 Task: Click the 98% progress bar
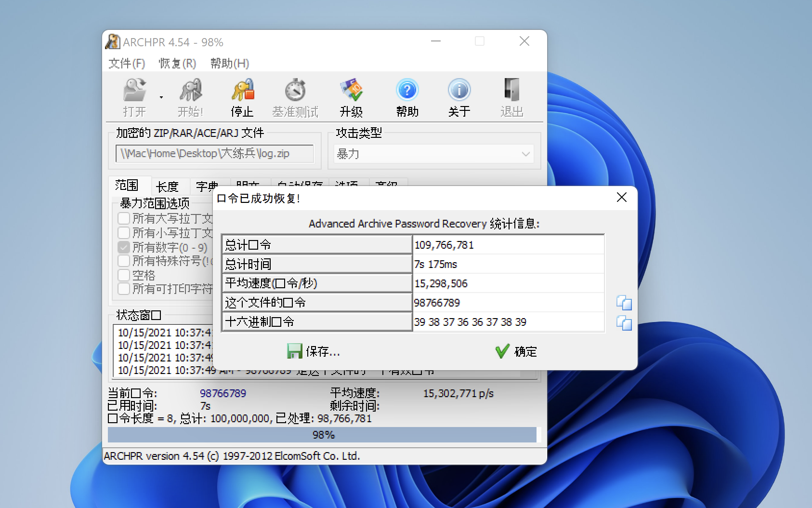click(x=322, y=435)
